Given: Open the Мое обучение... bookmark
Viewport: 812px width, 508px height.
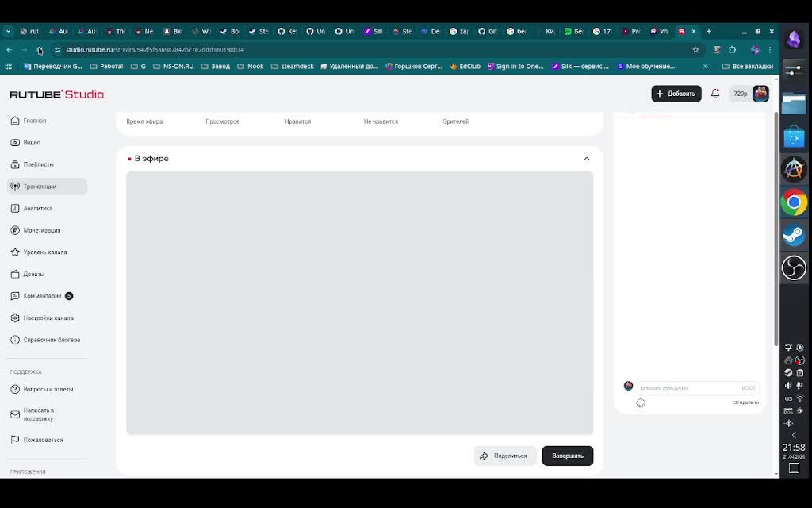Looking at the screenshot, I should (646, 67).
